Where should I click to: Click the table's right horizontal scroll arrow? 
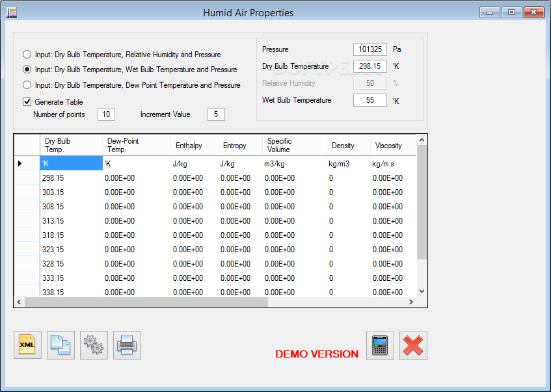pos(410,302)
